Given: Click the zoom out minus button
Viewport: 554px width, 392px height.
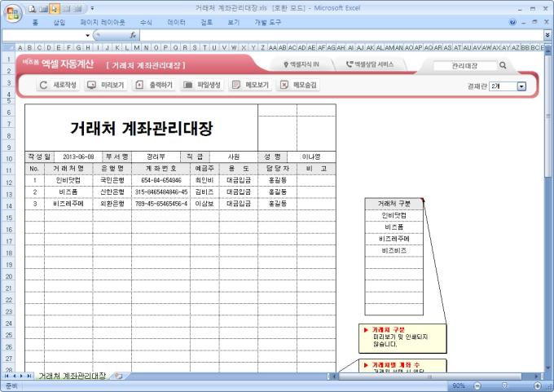Looking at the screenshot, I should [x=477, y=385].
